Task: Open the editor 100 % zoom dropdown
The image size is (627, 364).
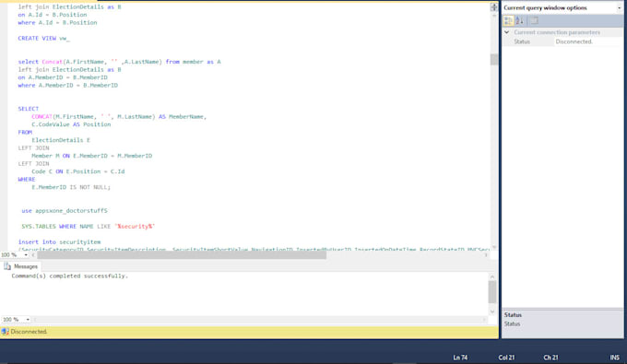Action: pos(26,255)
